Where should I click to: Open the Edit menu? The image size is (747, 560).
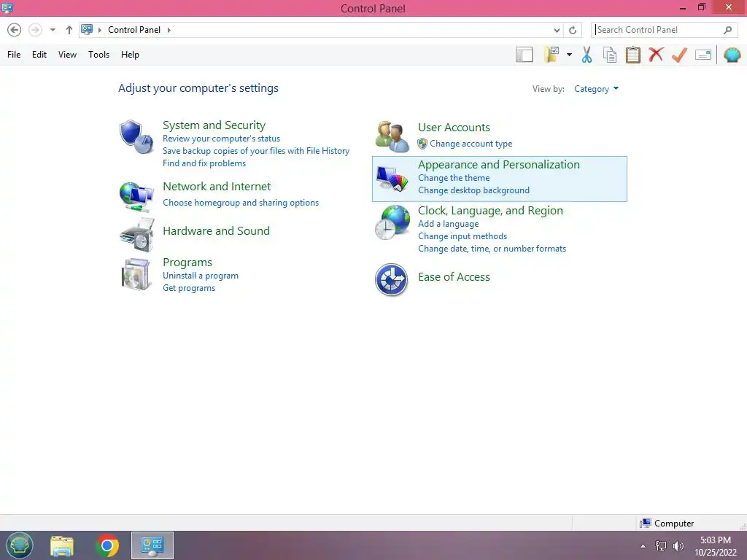click(x=39, y=55)
